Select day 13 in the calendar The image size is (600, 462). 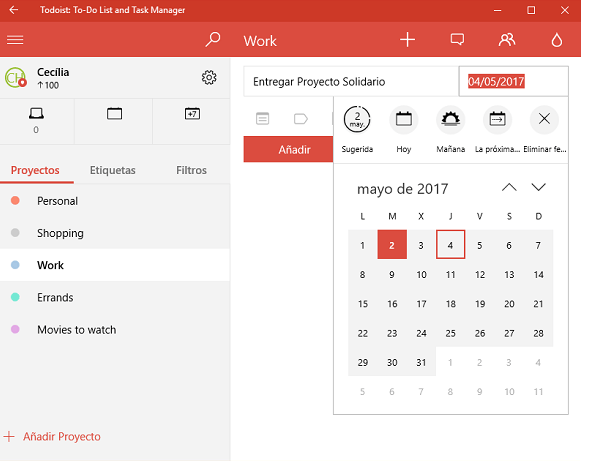pos(509,274)
